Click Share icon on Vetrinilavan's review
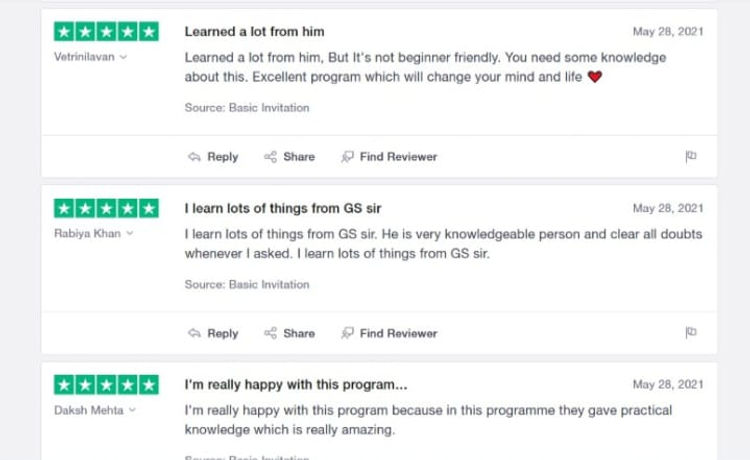 [x=270, y=157]
